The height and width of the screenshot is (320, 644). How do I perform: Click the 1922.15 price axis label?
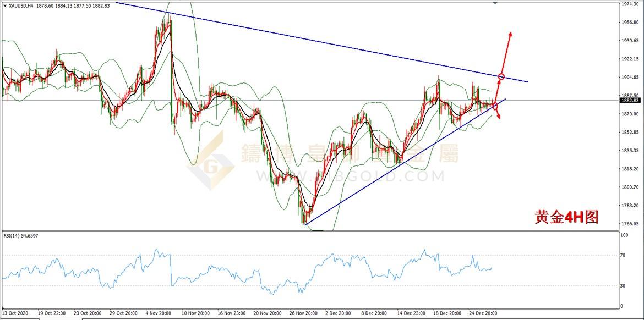(630, 59)
